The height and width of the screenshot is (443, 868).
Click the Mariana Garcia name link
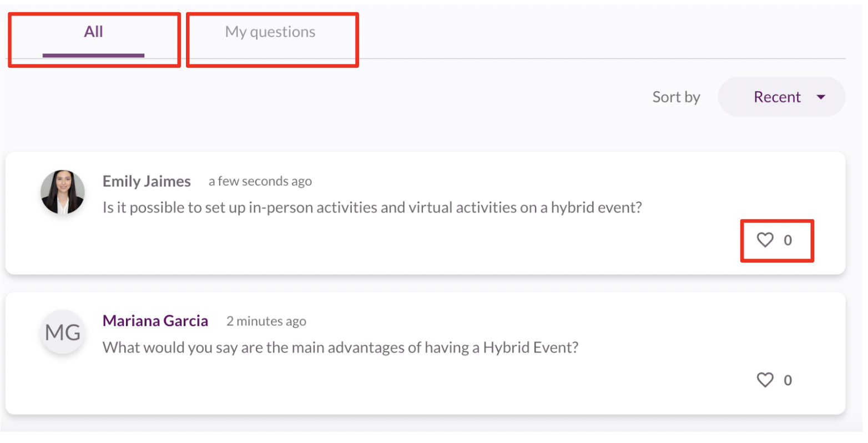click(x=155, y=321)
